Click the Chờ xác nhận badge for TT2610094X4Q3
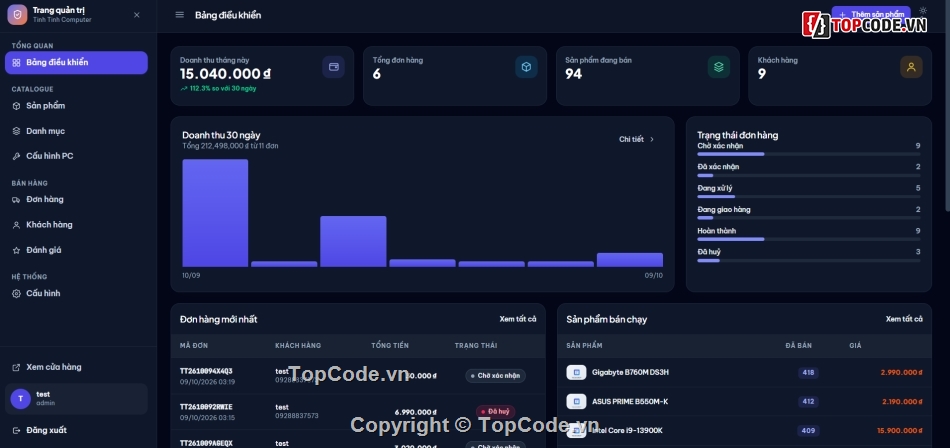Image resolution: width=950 pixels, height=448 pixels. pos(496,376)
